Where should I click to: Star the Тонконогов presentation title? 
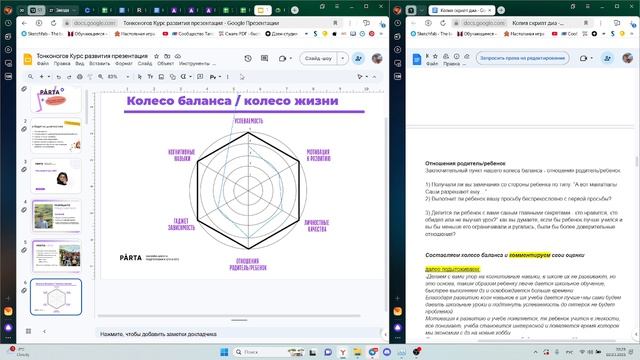pyautogui.click(x=156, y=56)
